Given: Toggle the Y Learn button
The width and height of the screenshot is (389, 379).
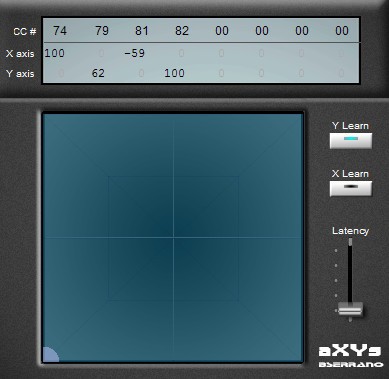Looking at the screenshot, I should [351, 141].
